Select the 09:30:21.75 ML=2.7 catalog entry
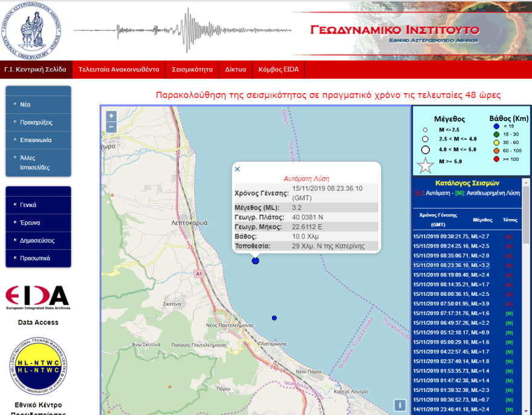 point(450,236)
